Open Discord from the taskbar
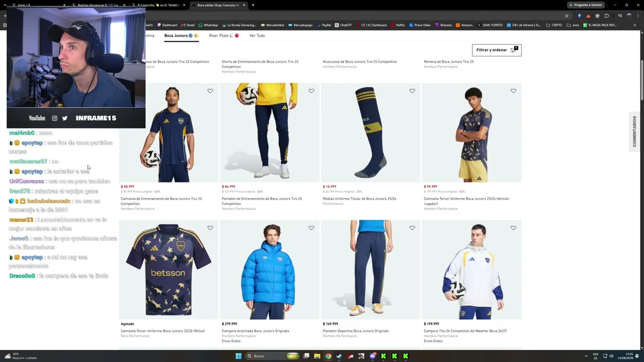 [x=372, y=356]
